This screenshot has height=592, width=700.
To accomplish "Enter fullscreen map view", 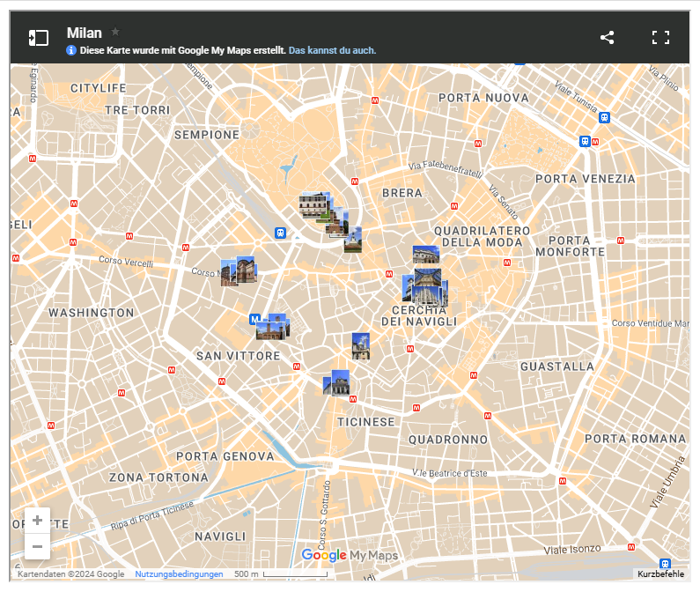I will click(x=660, y=37).
